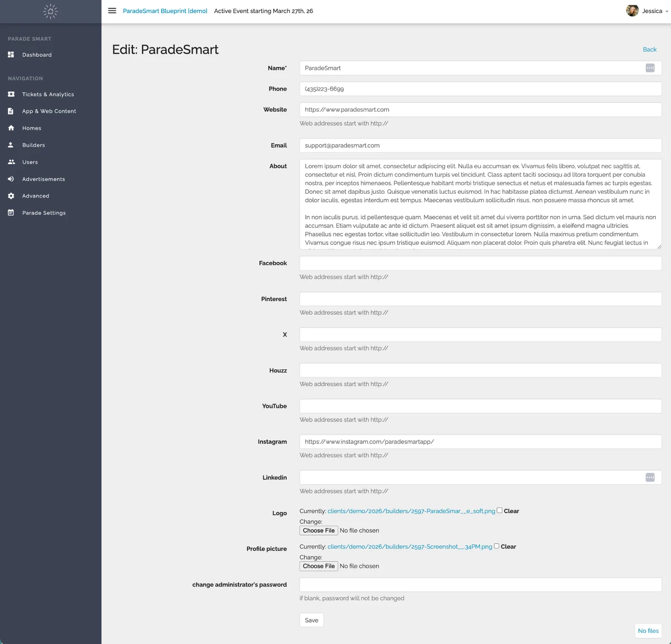The height and width of the screenshot is (644, 671).
Task: Click the 'Edit: ParadeSmart' heading
Action: pyautogui.click(x=165, y=49)
